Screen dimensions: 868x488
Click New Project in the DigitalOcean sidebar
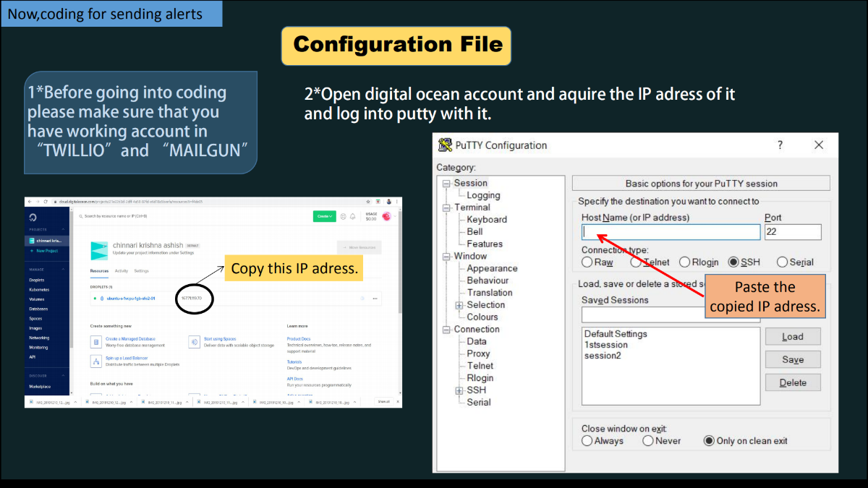pyautogui.click(x=47, y=250)
